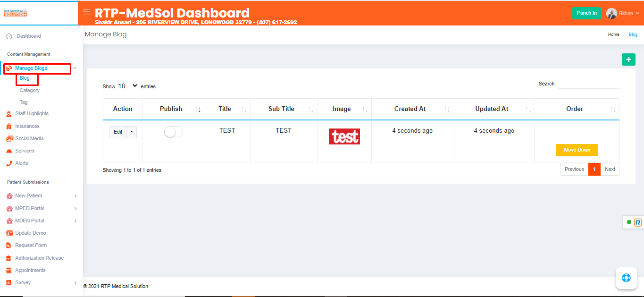Expand the New Patient submenu arrow

pyautogui.click(x=75, y=196)
